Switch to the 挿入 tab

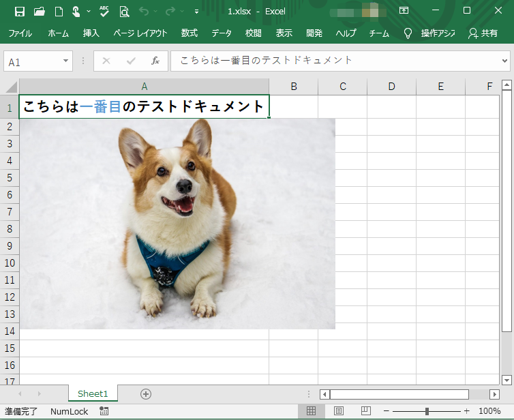[x=91, y=33]
